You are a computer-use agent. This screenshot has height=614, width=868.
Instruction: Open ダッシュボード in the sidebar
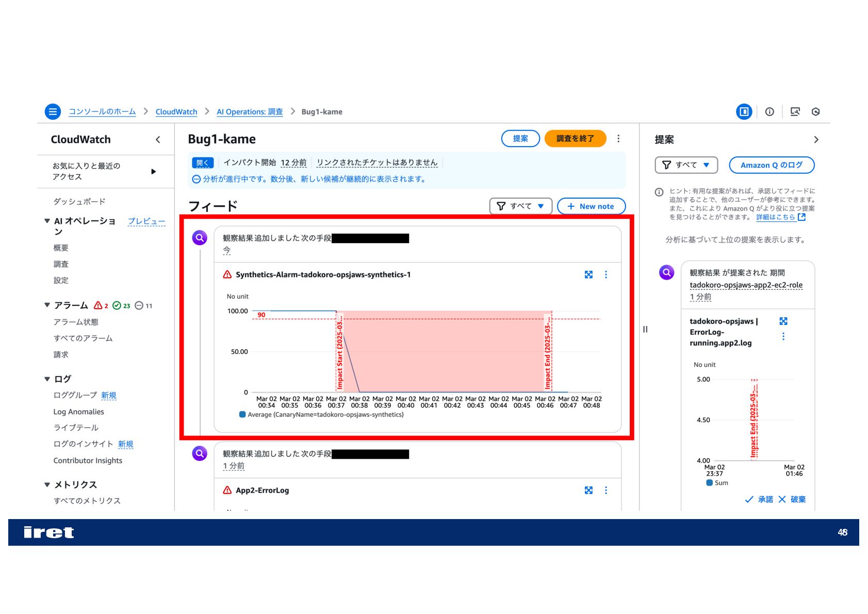79,201
